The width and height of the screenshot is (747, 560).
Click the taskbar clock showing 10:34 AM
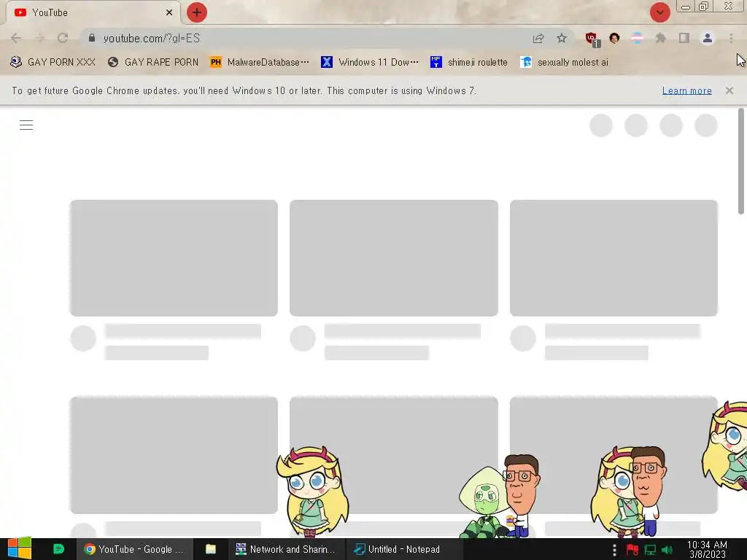(707, 550)
